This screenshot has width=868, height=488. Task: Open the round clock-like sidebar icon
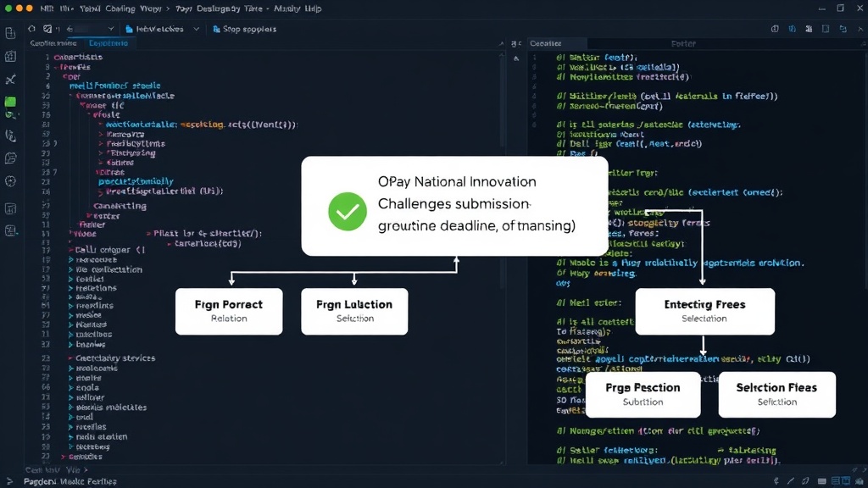click(x=10, y=181)
